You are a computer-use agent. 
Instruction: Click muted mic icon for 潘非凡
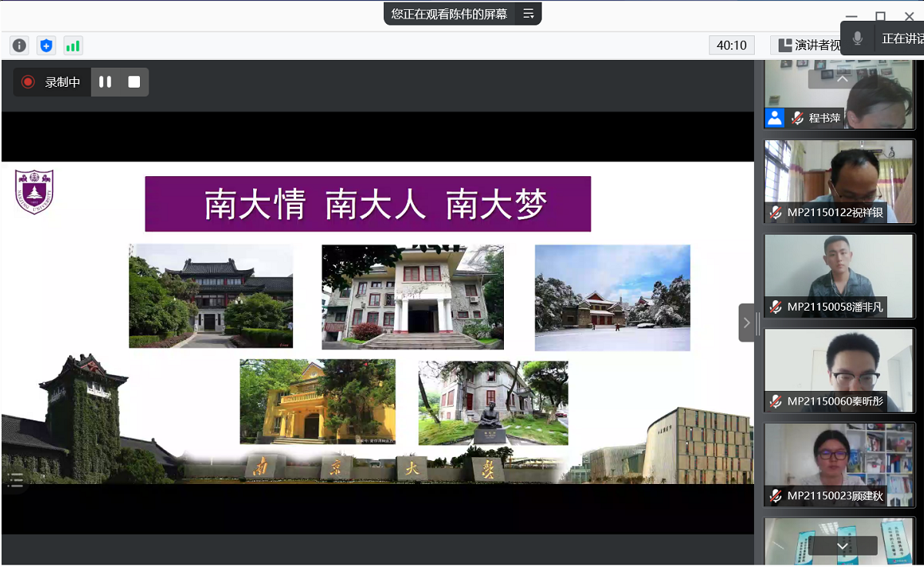(x=776, y=307)
